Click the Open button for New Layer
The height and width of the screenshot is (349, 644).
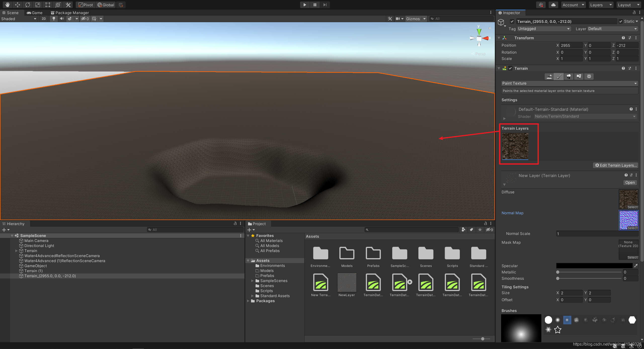tap(630, 182)
